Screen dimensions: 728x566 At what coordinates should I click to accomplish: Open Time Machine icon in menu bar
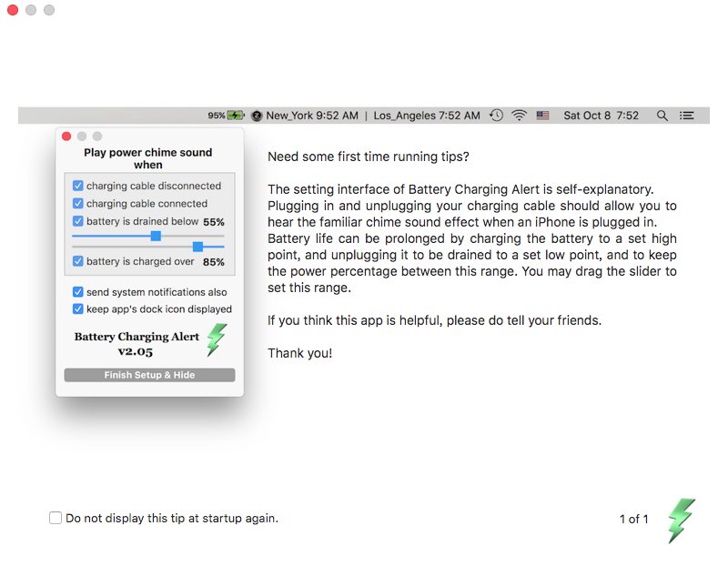(496, 116)
